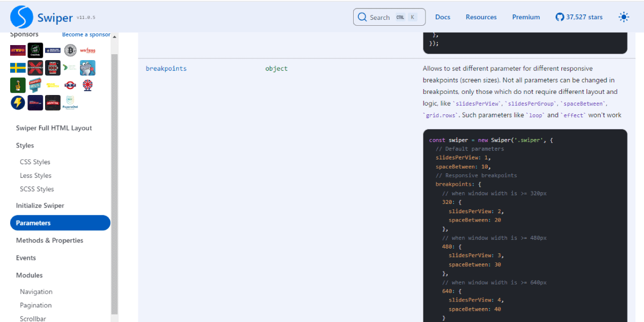
Task: Open the yellow text sponsor logo
Action: [53, 85]
